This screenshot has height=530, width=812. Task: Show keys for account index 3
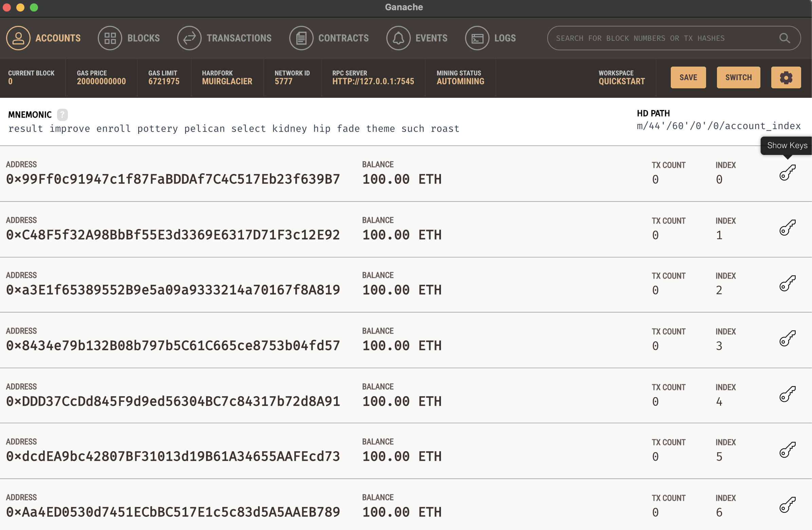pos(788,338)
